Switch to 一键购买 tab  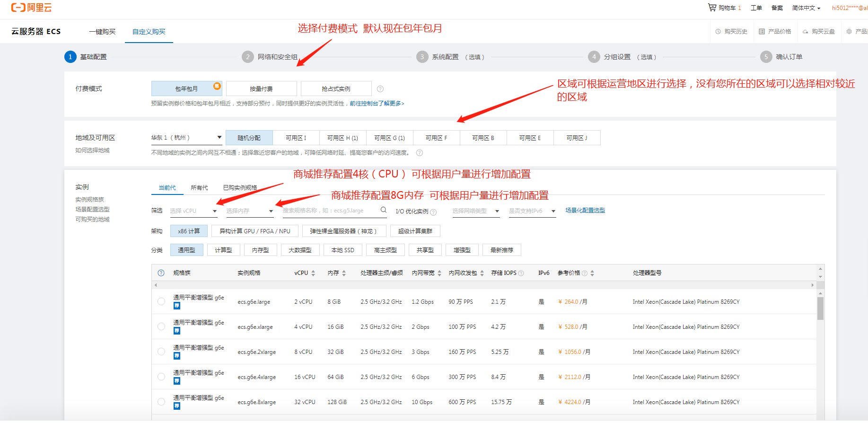103,32
